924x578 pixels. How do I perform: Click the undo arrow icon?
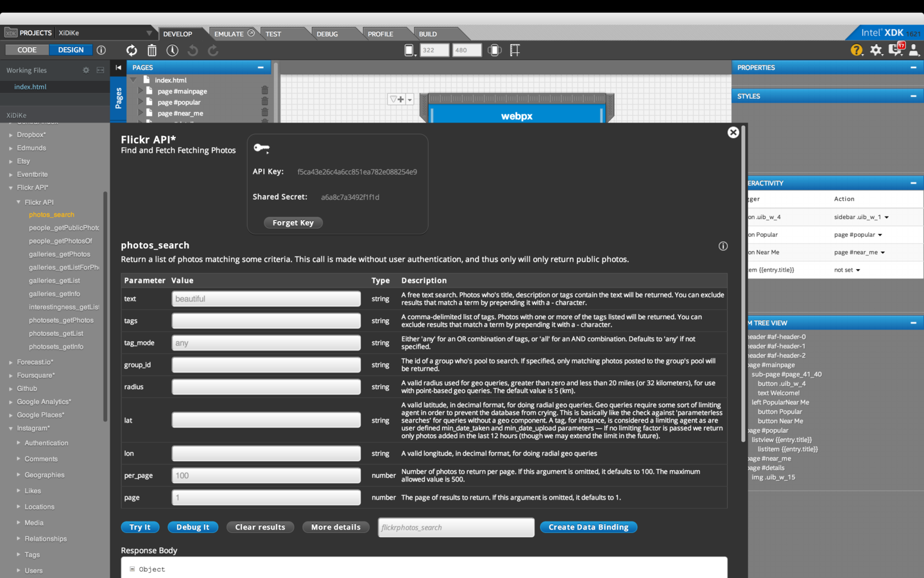click(x=193, y=50)
